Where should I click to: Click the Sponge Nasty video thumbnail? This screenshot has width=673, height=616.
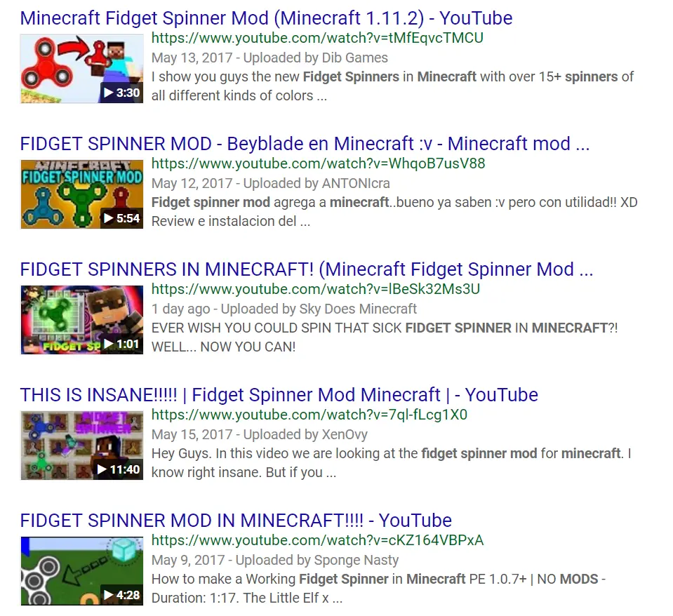pyautogui.click(x=82, y=571)
